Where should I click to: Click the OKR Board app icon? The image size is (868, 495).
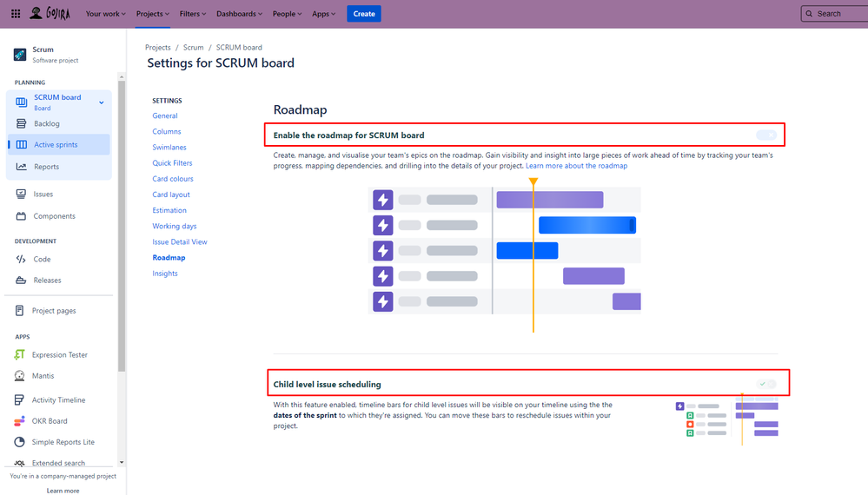pos(19,421)
